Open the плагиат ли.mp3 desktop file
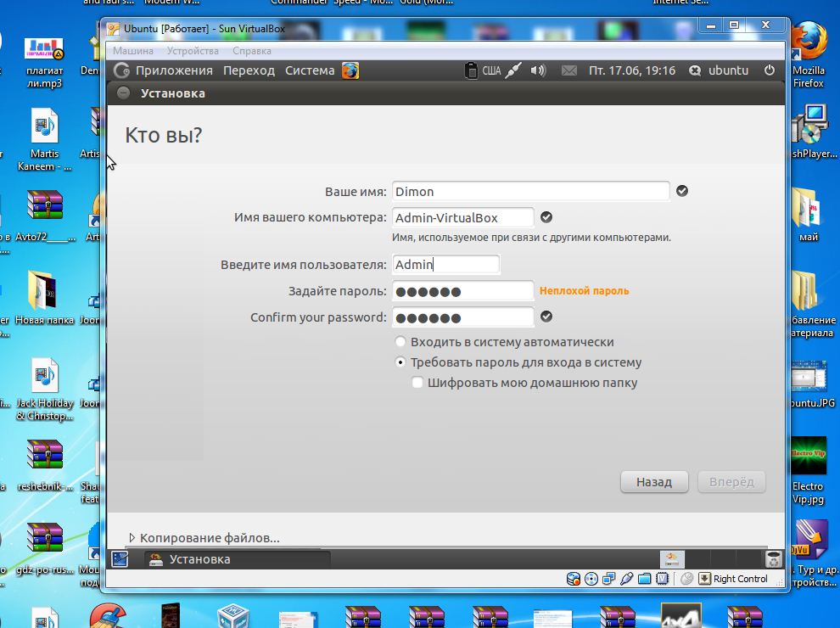Viewport: 840px width, 628px height. (x=44, y=62)
